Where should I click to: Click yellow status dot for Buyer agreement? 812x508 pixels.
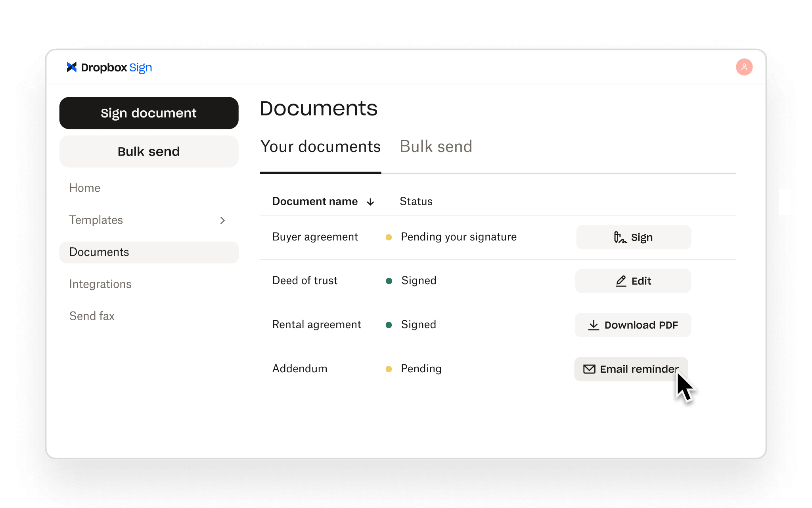[x=389, y=237]
